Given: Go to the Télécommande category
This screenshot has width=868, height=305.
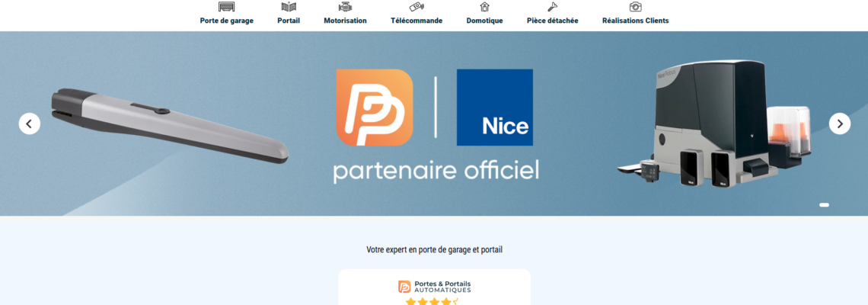Looking at the screenshot, I should pos(416,21).
